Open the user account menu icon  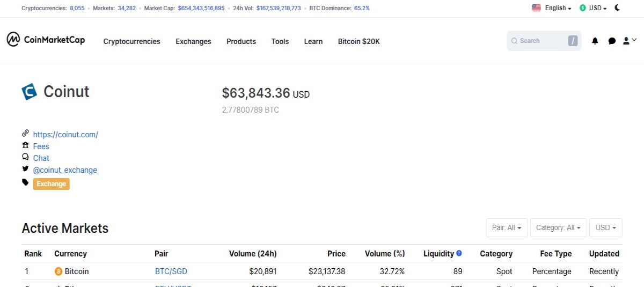tap(630, 40)
